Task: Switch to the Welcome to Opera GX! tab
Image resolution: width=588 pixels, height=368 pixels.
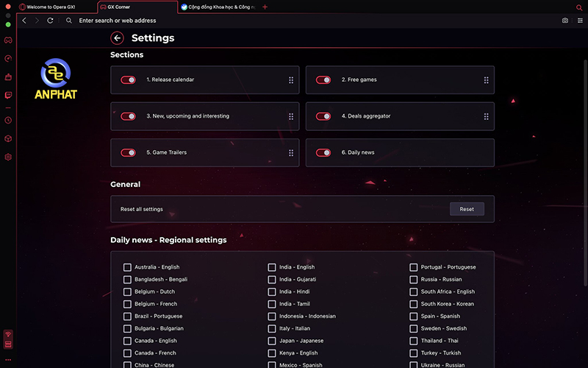Action: 53,7
